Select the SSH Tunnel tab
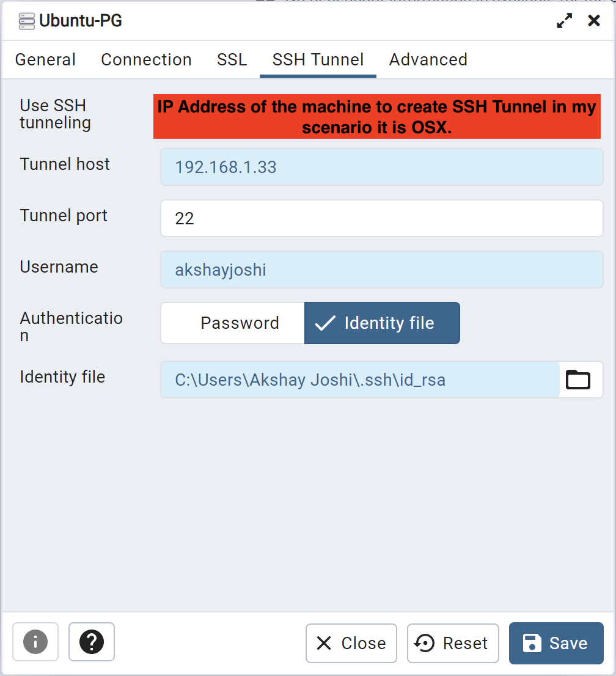 click(318, 59)
